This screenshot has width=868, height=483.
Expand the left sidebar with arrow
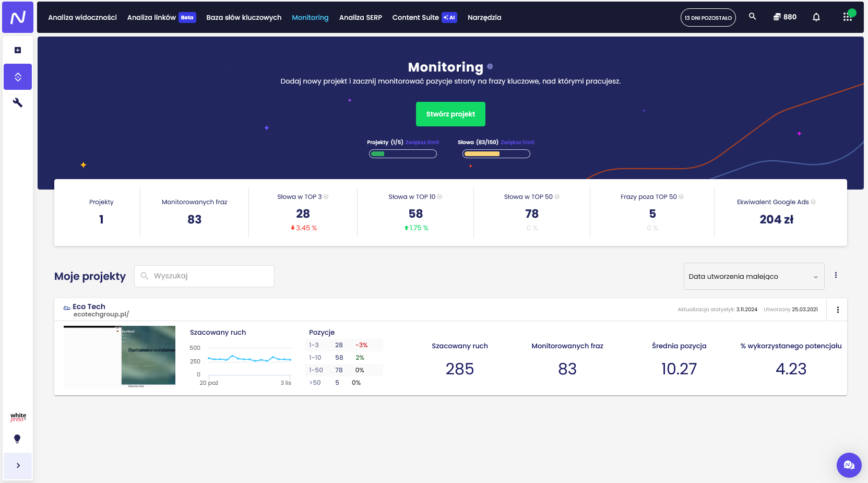[18, 465]
